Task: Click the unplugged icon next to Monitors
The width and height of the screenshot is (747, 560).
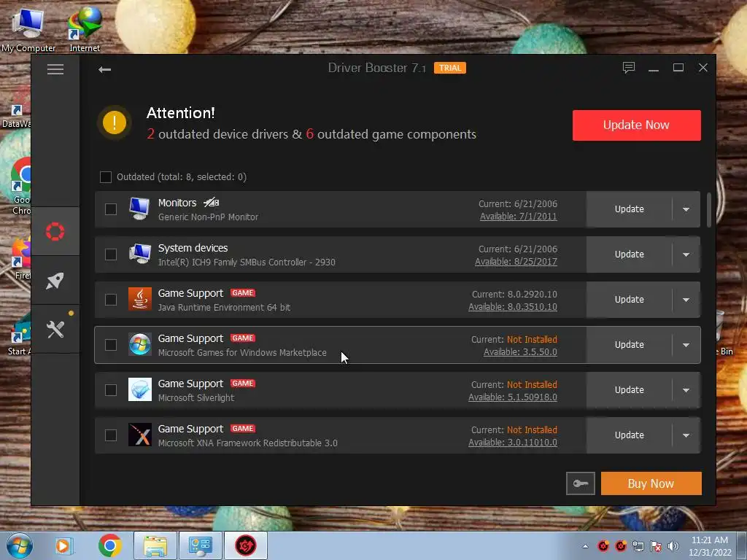Action: (211, 203)
